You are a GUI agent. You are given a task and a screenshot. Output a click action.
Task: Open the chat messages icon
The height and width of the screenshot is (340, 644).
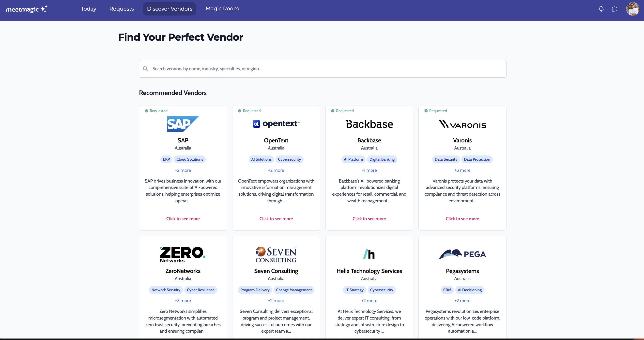tap(614, 9)
